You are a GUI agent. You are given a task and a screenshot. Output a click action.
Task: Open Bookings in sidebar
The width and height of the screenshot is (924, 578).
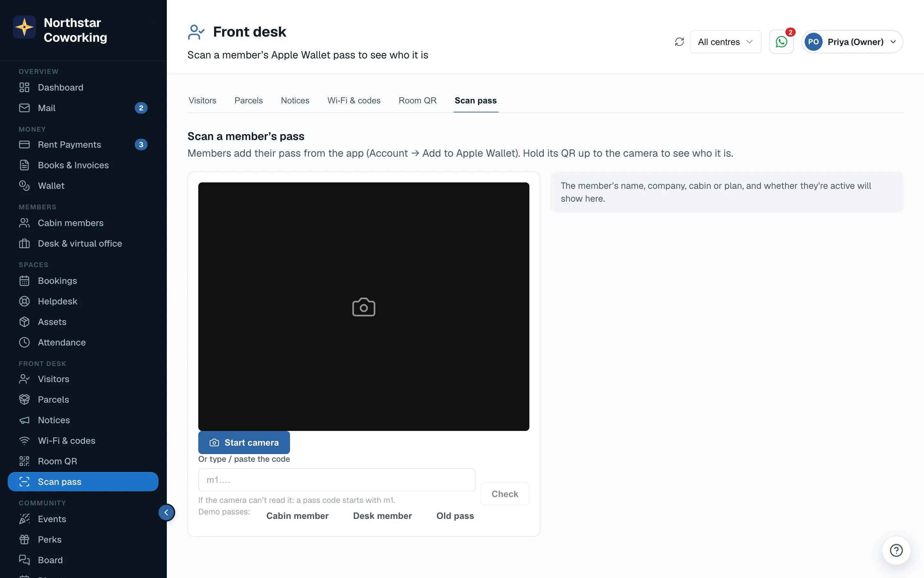point(83,281)
